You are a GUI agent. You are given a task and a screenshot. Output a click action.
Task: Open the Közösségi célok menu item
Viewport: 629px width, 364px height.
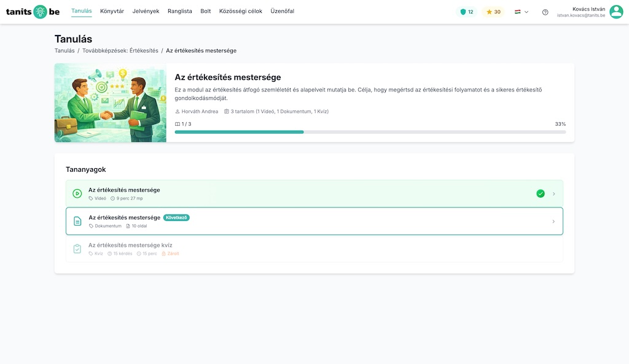click(x=240, y=11)
